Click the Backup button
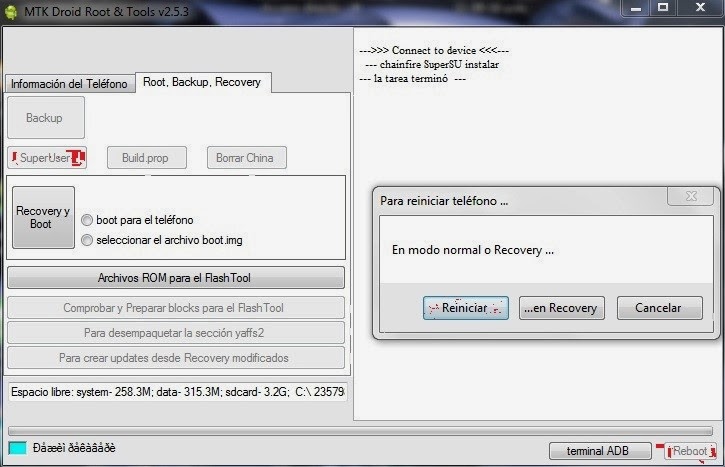The width and height of the screenshot is (725, 467). 46,117
